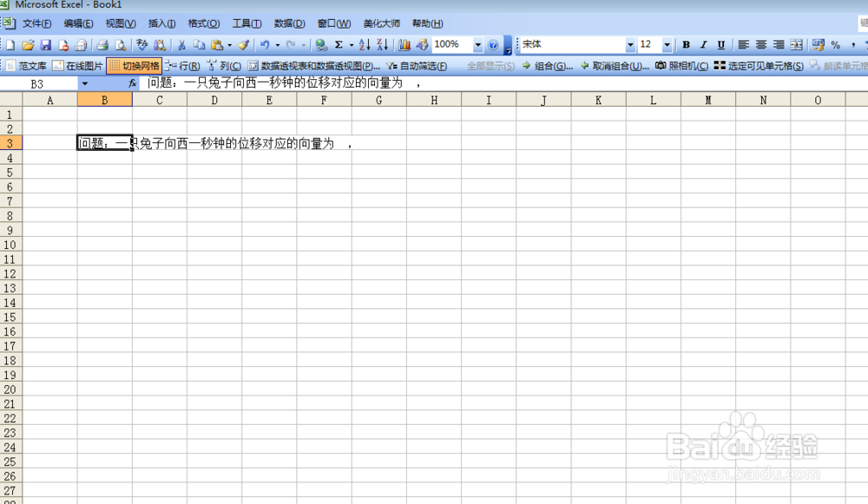The width and height of the screenshot is (868, 504).
Task: Open 数据透视表和数据透视图(P)
Action: tap(314, 66)
